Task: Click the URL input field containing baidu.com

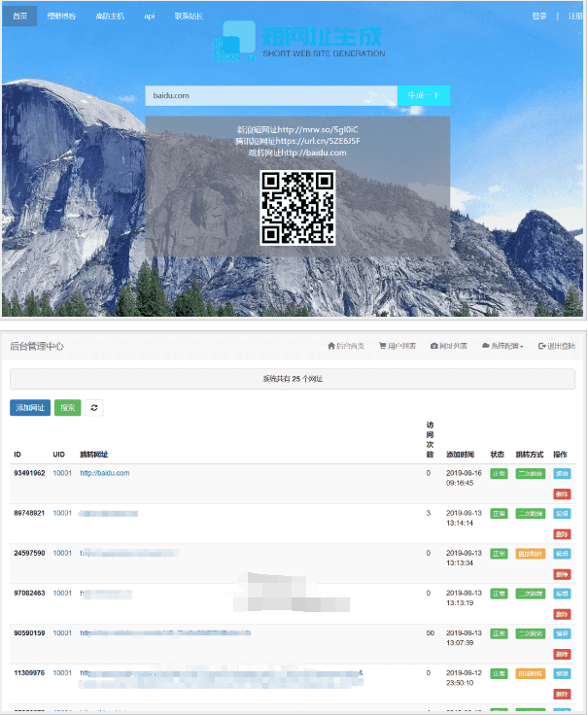Action: coord(271,95)
